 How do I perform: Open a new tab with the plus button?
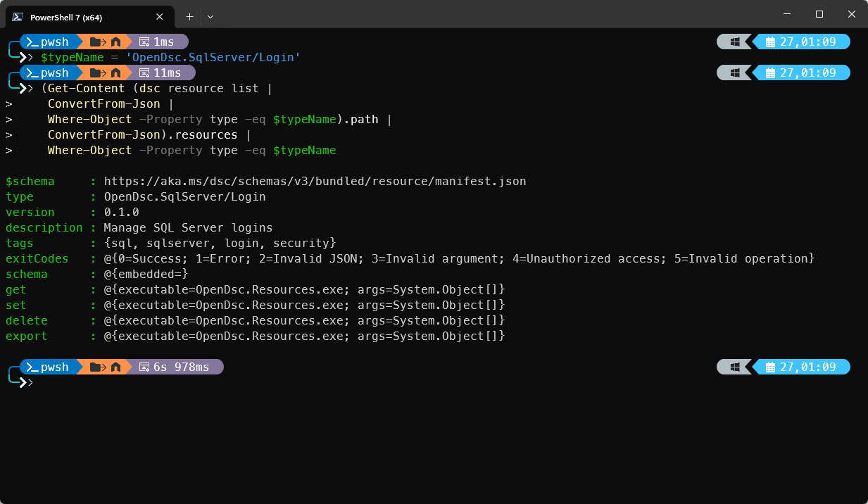(189, 16)
